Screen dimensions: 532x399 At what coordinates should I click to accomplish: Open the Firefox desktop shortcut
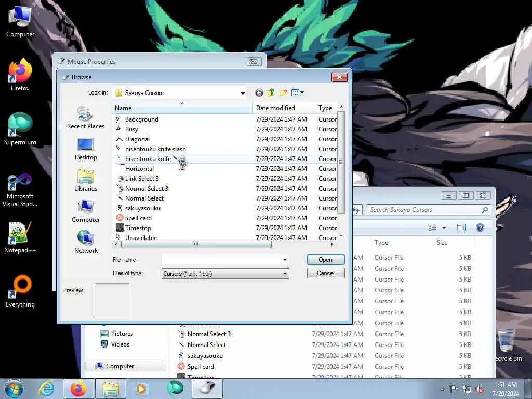pos(20,75)
